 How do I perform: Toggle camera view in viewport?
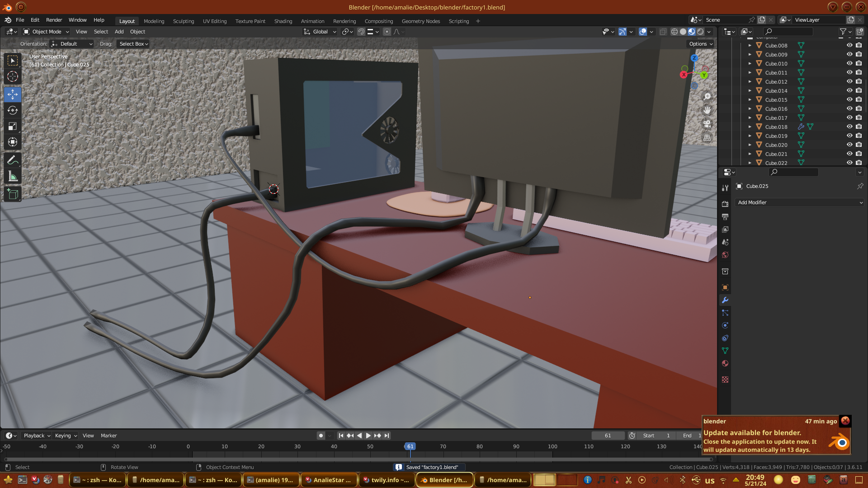click(x=707, y=124)
